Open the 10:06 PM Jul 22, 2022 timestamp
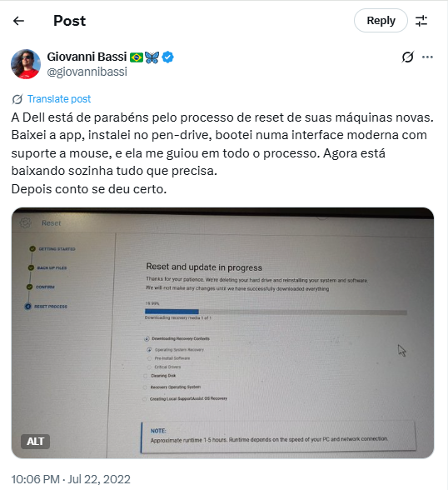448x490 pixels. pyautogui.click(x=71, y=479)
